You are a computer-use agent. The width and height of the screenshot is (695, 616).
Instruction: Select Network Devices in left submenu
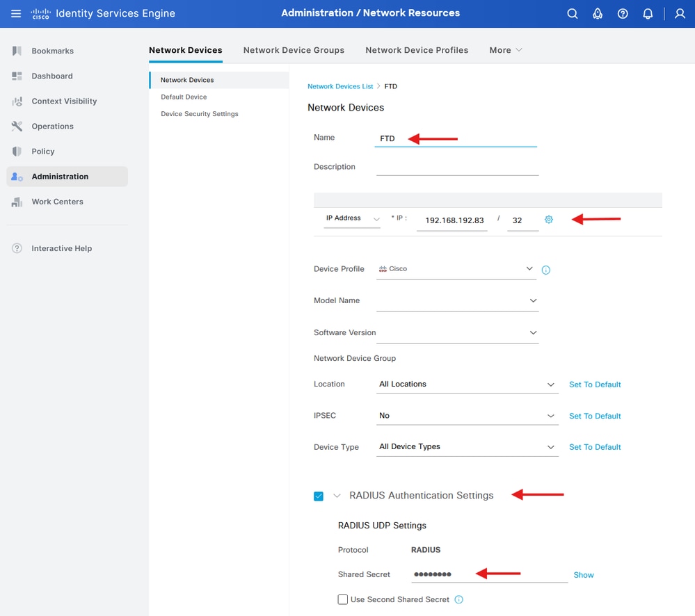click(219, 80)
